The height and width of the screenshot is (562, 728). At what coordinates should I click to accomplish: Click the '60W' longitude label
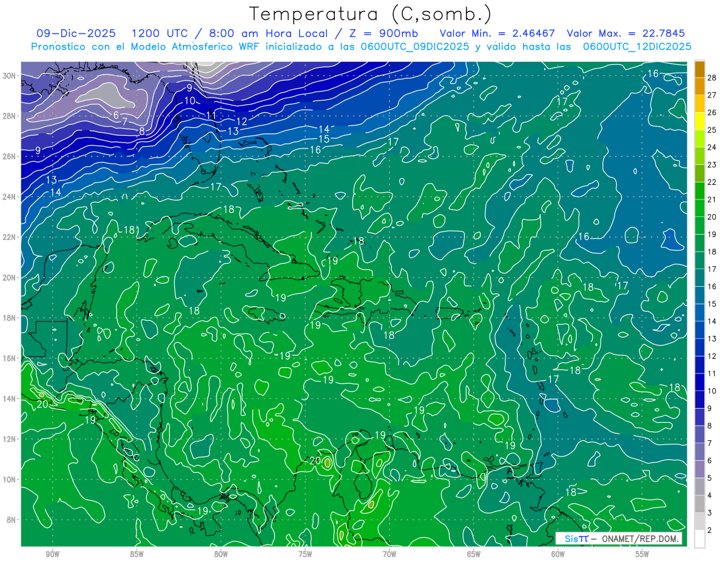coord(558,554)
